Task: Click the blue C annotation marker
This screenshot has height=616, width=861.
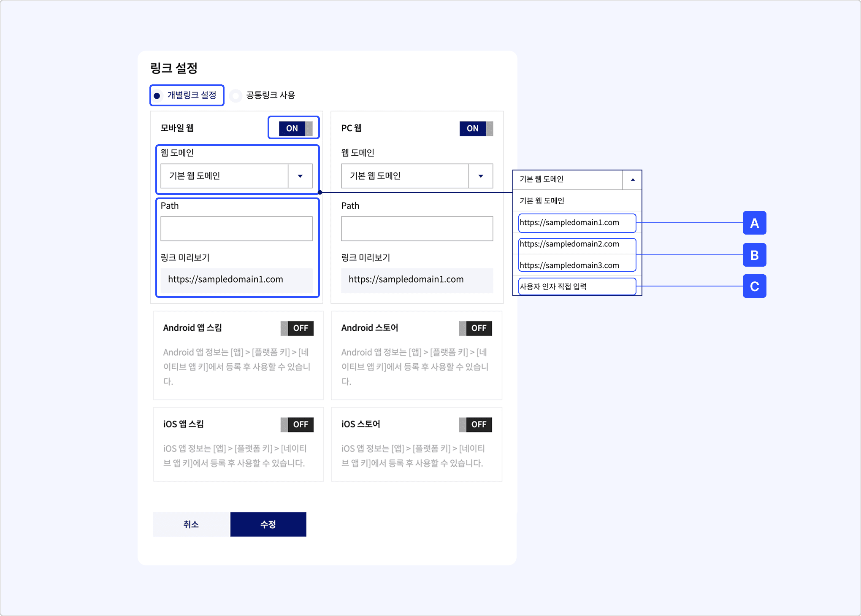Action: coord(754,286)
